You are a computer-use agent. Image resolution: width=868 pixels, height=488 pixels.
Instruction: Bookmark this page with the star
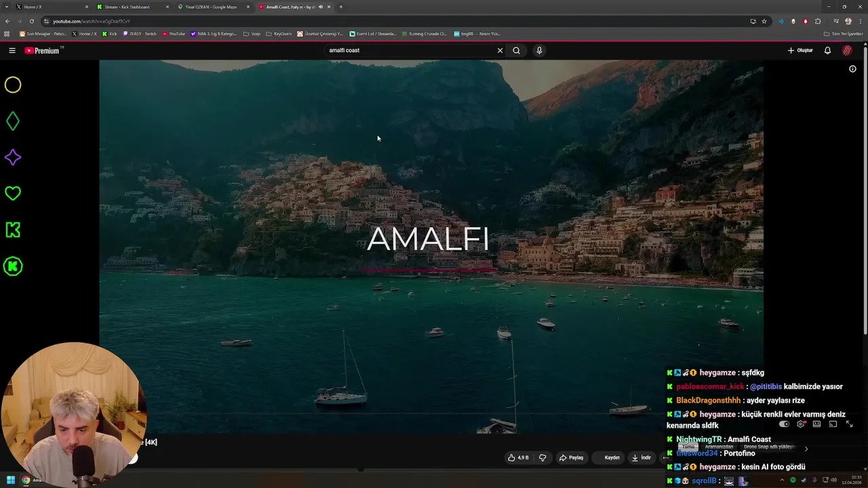pyautogui.click(x=764, y=21)
